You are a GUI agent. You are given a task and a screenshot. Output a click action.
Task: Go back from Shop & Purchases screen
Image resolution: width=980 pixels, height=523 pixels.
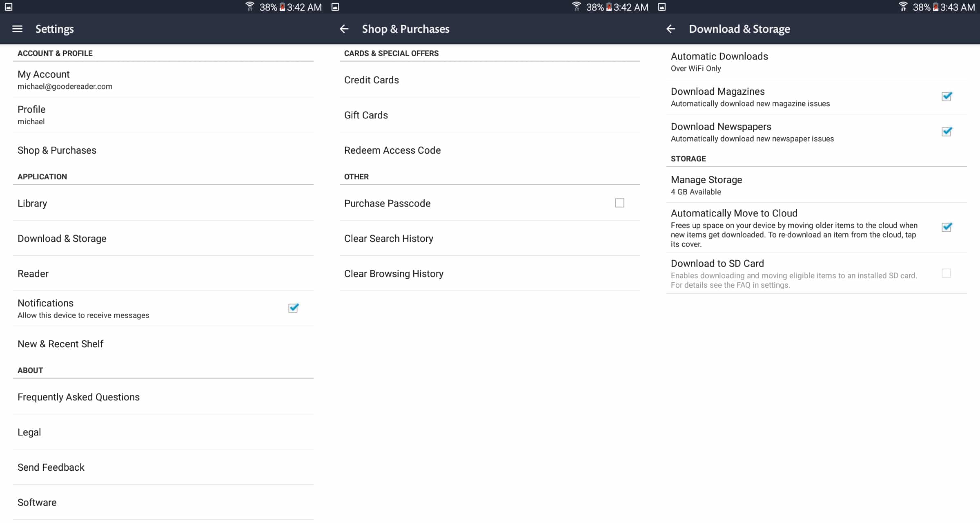tap(344, 29)
